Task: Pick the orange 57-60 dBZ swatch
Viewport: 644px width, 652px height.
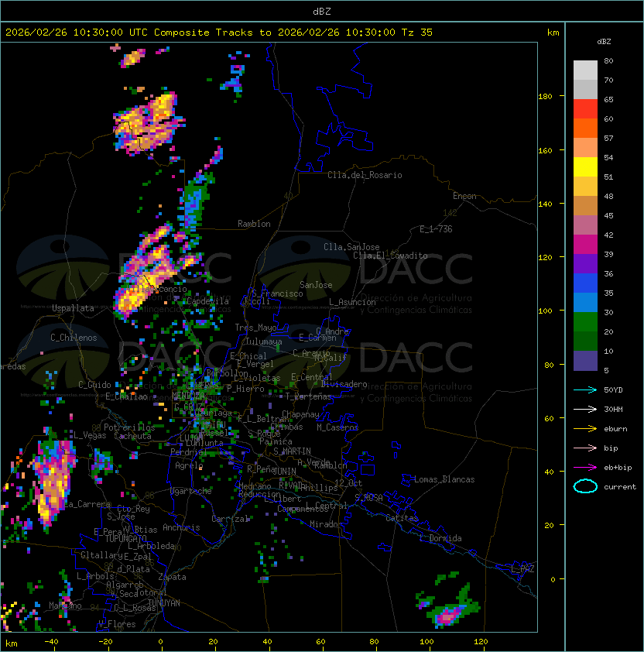Action: [x=585, y=128]
